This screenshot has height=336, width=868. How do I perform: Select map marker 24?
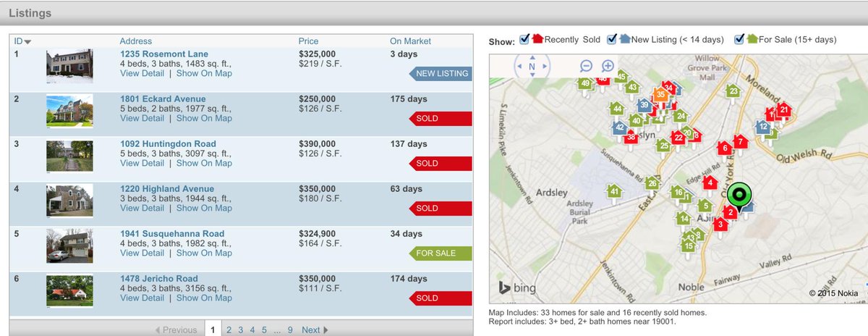click(x=680, y=116)
